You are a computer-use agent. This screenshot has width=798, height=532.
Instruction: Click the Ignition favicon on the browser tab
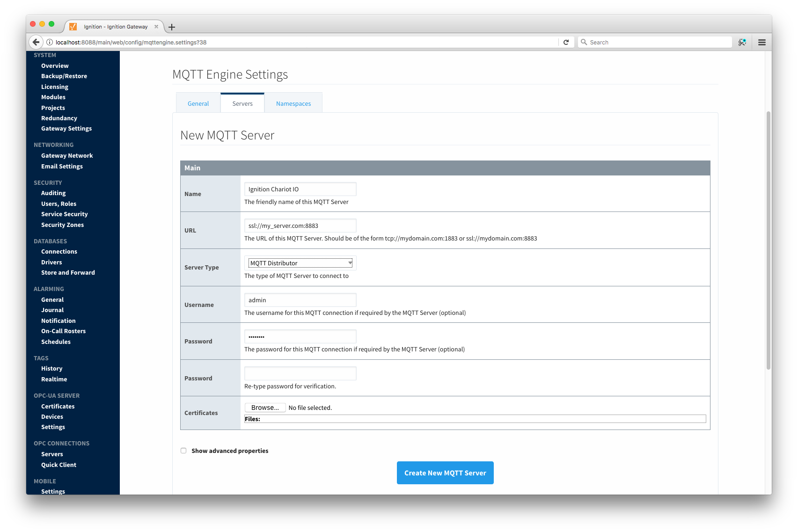(x=73, y=27)
